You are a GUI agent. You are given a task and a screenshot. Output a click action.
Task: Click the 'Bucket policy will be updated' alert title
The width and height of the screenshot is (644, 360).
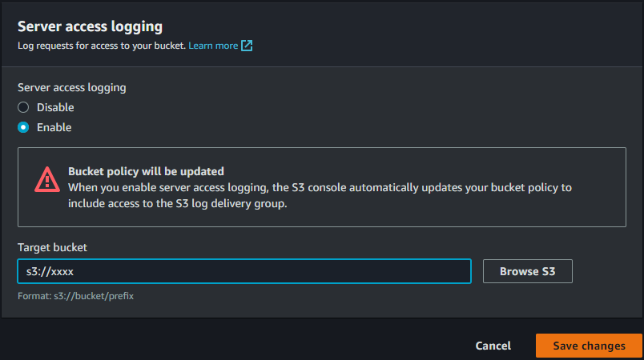click(146, 171)
